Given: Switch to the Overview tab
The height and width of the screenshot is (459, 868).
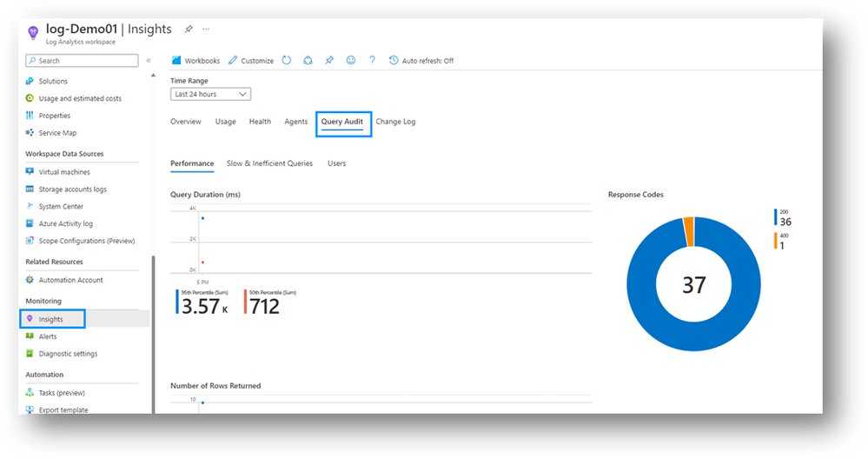Looking at the screenshot, I should tap(185, 121).
